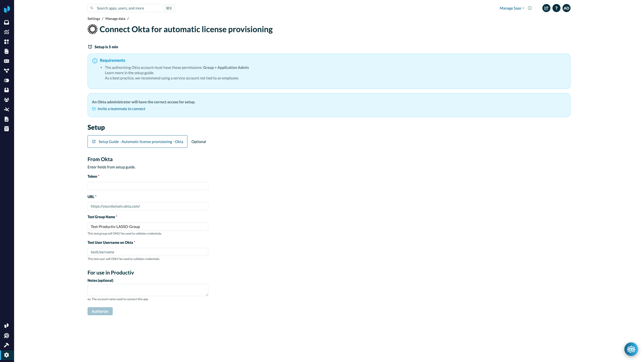
Task: Open Settings from the breadcrumb trail
Action: (x=93, y=18)
